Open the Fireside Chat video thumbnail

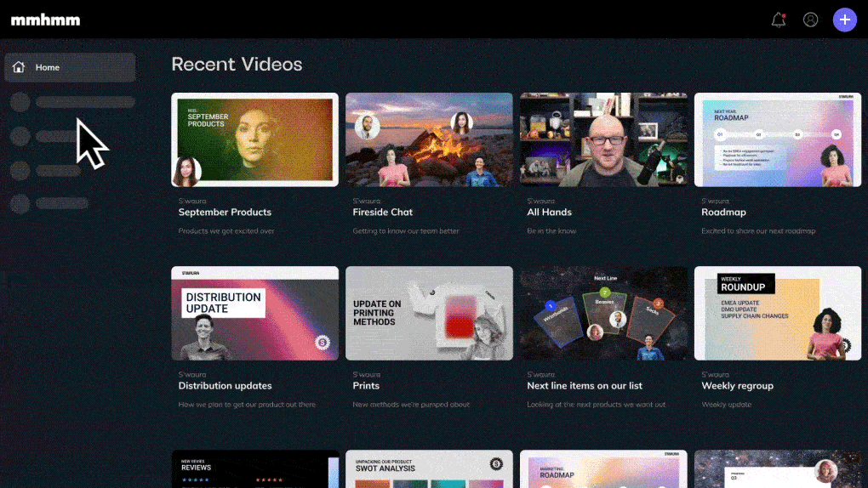point(429,139)
